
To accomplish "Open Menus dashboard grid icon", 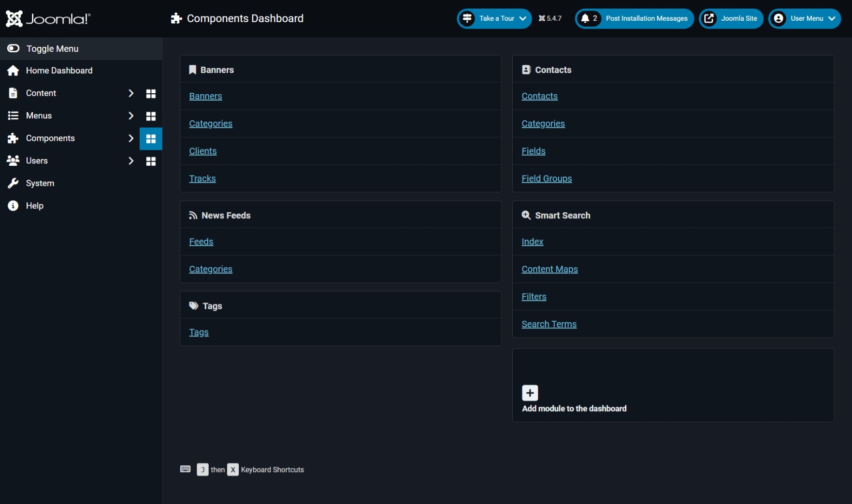I will coord(151,116).
